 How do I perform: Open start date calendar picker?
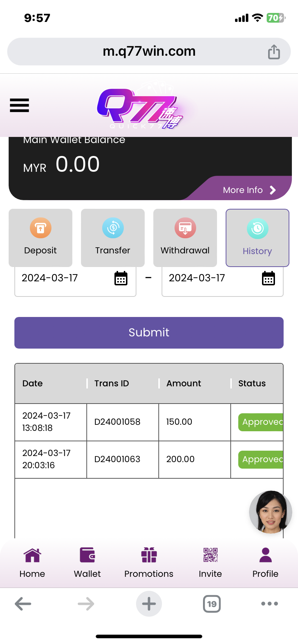point(121,279)
